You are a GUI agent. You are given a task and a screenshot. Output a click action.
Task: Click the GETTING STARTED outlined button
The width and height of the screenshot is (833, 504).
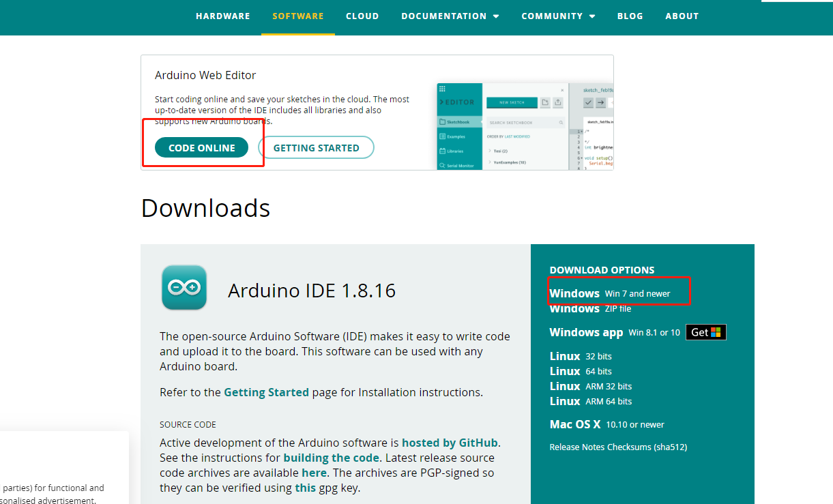[x=316, y=147]
